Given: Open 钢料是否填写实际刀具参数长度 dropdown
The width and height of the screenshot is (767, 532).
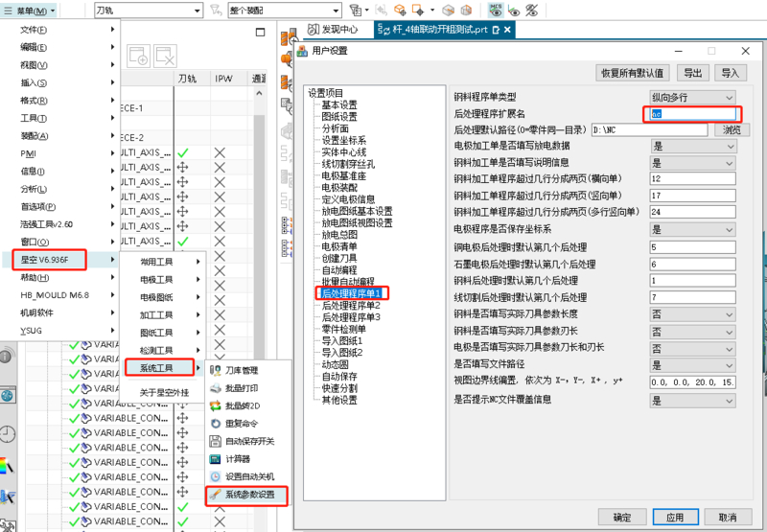Looking at the screenshot, I should tap(692, 314).
